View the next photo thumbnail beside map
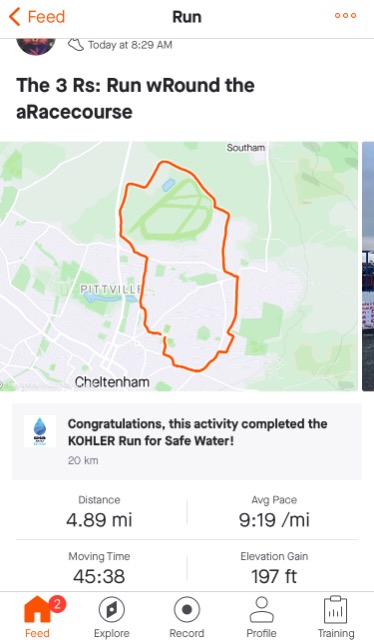The image size is (374, 640). pyautogui.click(x=368, y=266)
